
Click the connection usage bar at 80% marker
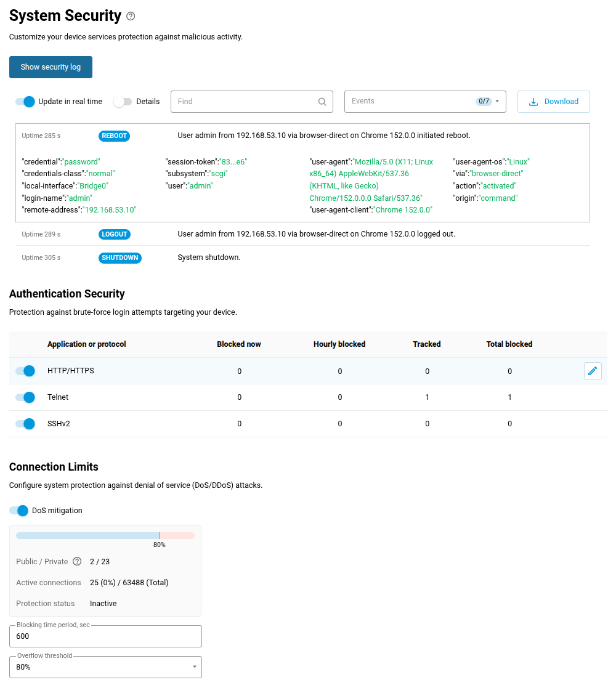pos(159,535)
